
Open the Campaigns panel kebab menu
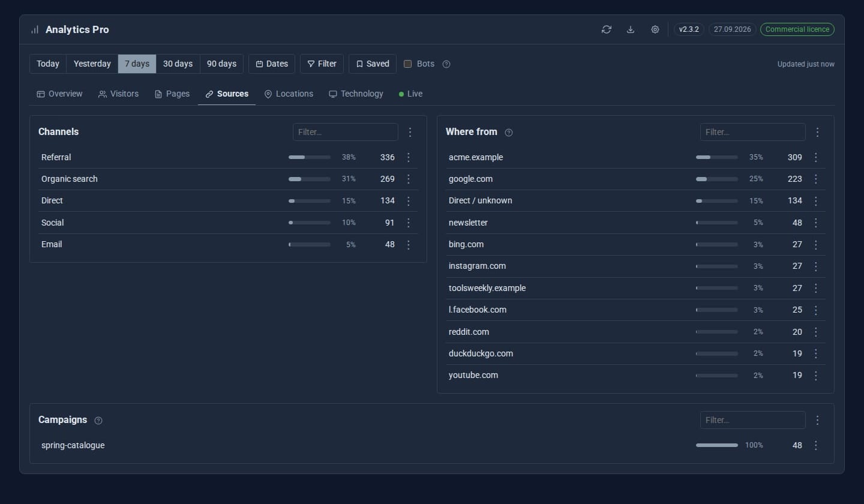click(x=817, y=420)
